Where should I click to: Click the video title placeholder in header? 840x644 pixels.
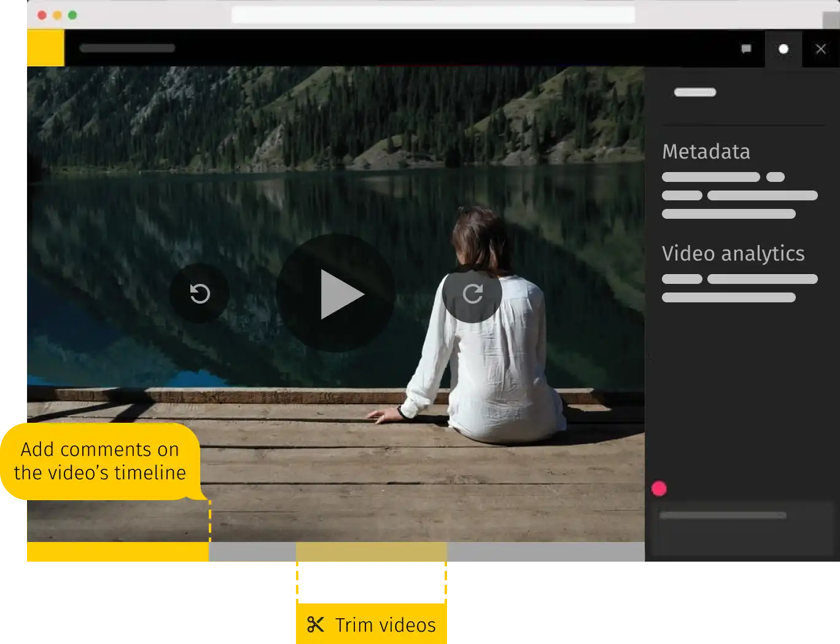(127, 48)
